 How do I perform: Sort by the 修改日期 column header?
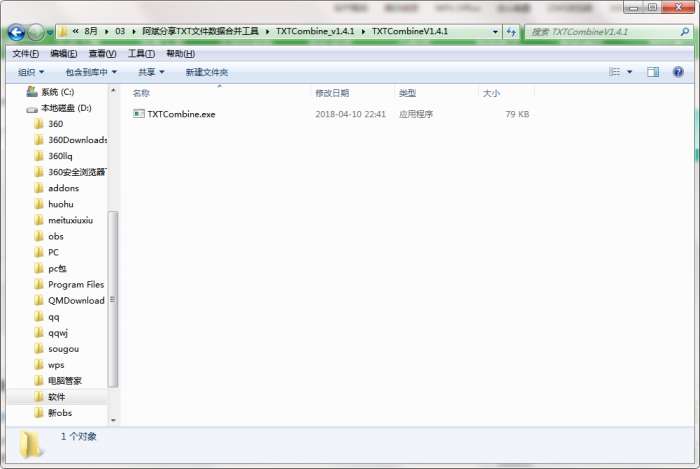(x=332, y=93)
